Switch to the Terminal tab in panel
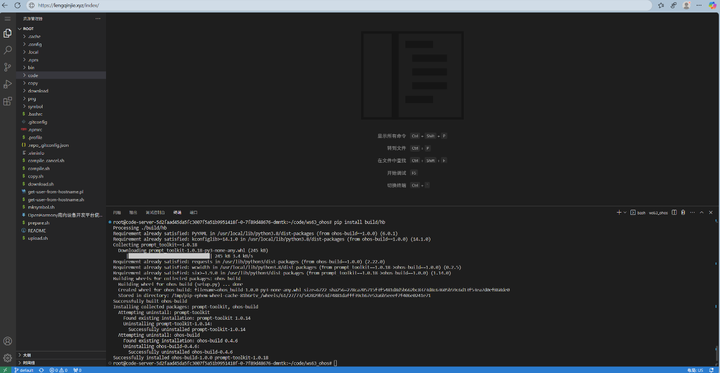Screen dimensions: 720x373 tap(177, 213)
